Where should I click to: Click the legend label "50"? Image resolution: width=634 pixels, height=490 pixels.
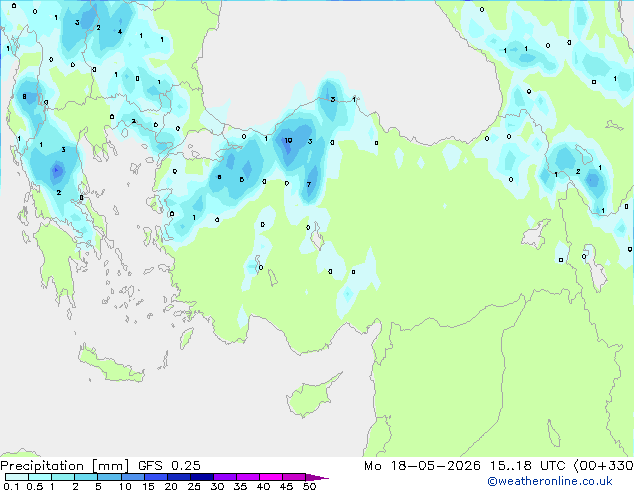pos(310,486)
